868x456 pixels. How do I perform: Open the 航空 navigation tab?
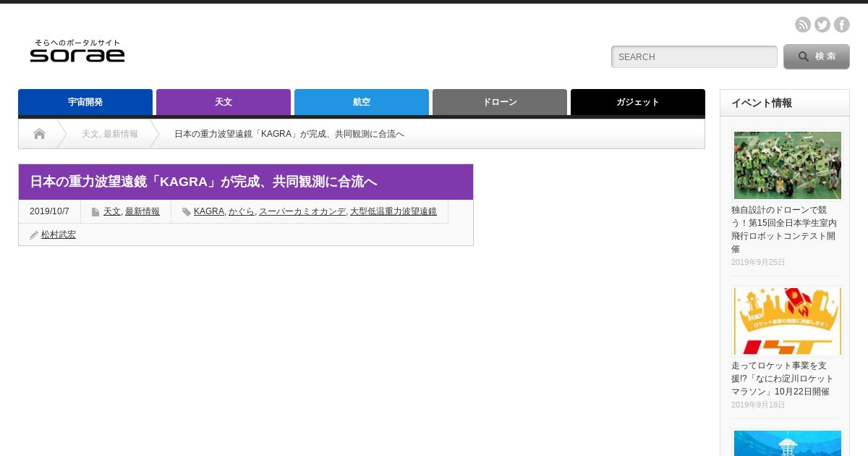click(362, 102)
